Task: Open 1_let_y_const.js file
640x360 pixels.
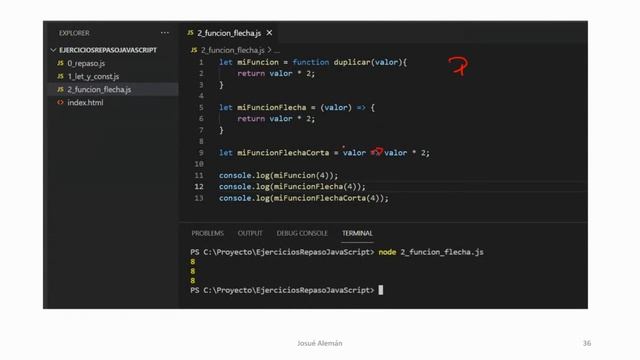Action: [93, 76]
